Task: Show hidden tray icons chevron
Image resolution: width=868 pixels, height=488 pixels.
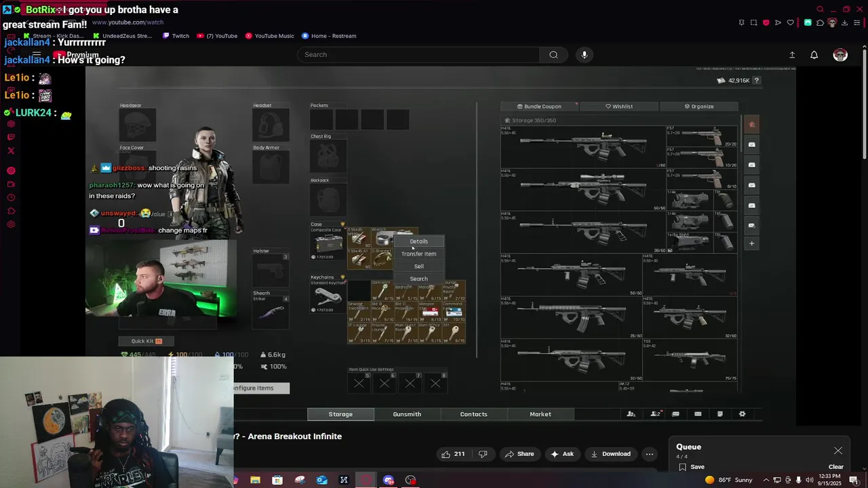Action: click(x=766, y=480)
